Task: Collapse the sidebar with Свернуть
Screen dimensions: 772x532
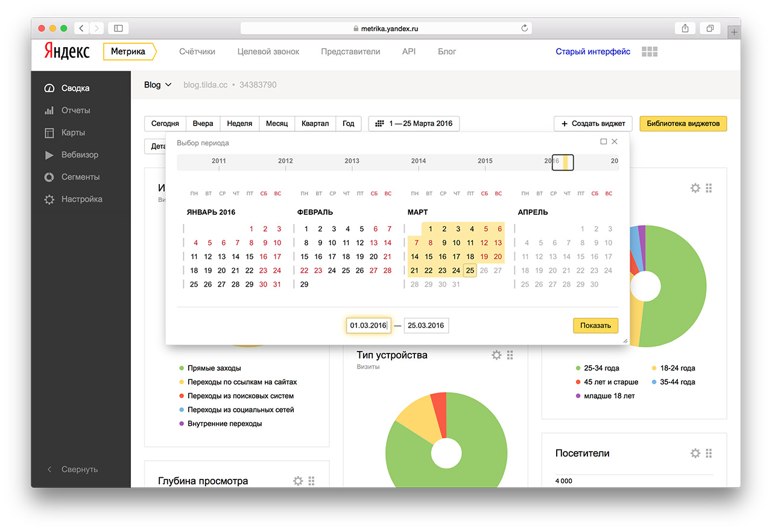Action: point(72,469)
